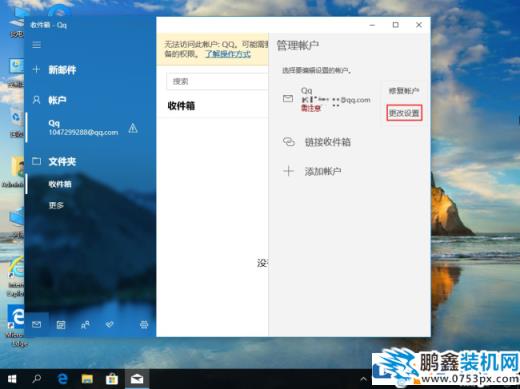Open the 帐户 accounts section
This screenshot has width=520, height=389.
(x=57, y=100)
